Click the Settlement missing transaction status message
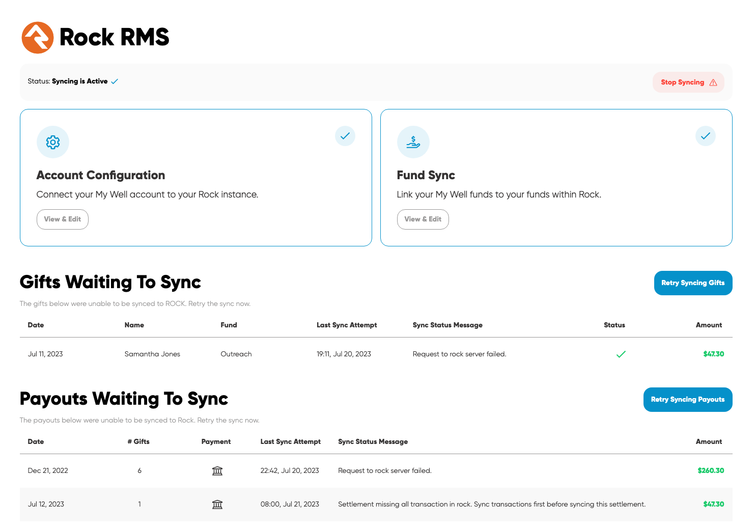Image resolution: width=756 pixels, height=532 pixels. point(491,505)
